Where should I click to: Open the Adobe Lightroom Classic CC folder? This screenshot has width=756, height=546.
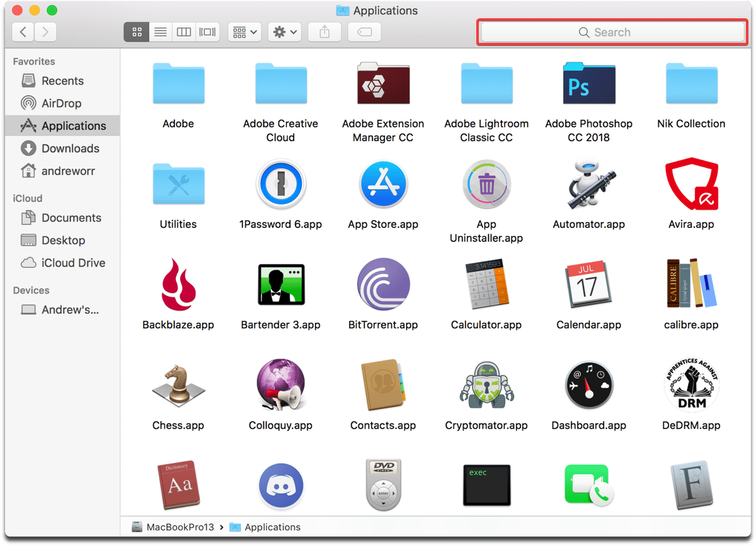tap(486, 83)
